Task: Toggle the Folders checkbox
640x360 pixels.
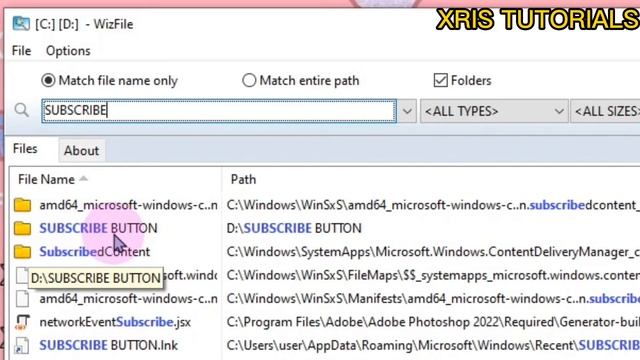Action: coord(440,80)
